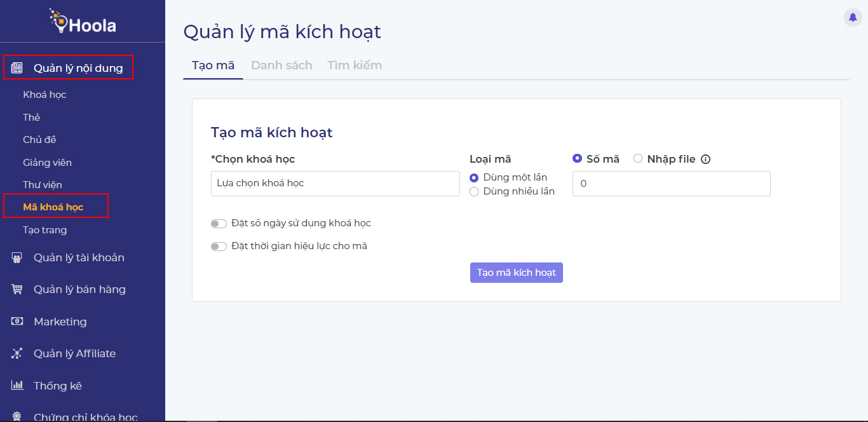Click the Thống kê bar chart icon
868x422 pixels.
click(x=17, y=386)
